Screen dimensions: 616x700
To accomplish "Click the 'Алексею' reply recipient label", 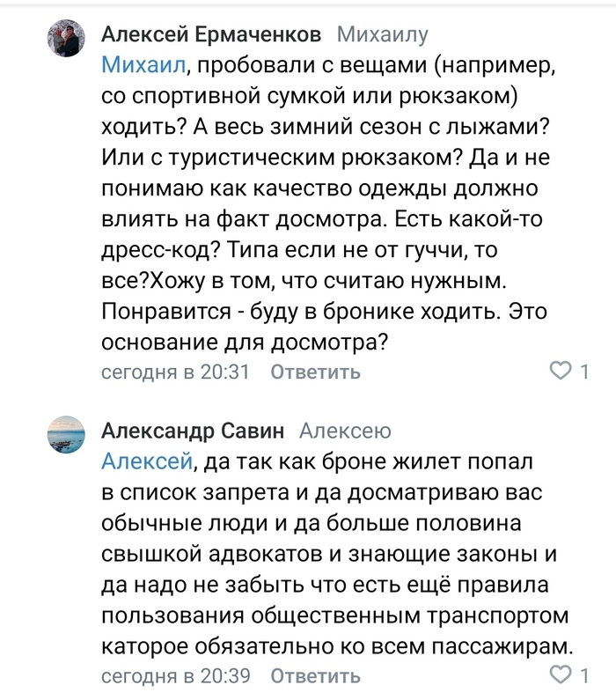I will coord(345,431).
